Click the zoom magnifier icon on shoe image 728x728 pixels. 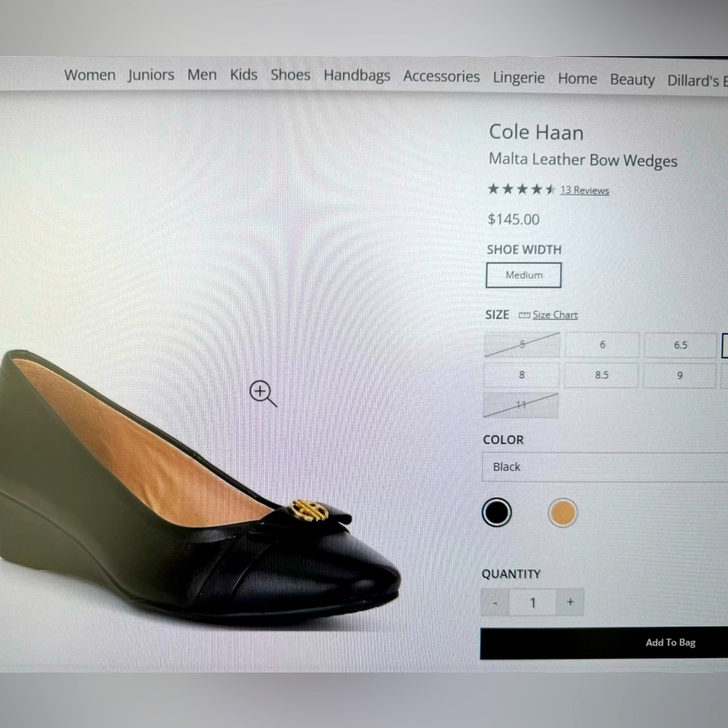tap(263, 393)
